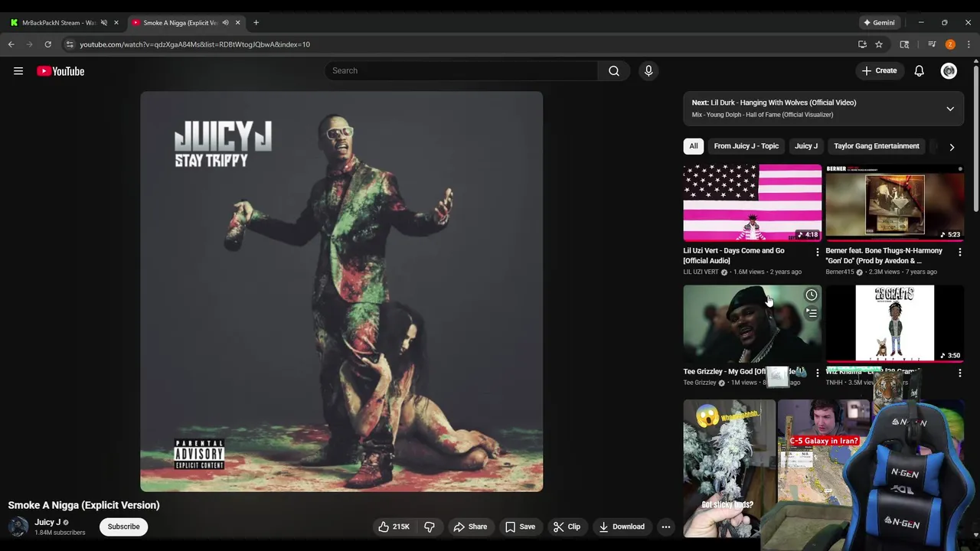Open options for Lil Uzi Vert video
Screen dimensions: 980x551
[817, 252]
